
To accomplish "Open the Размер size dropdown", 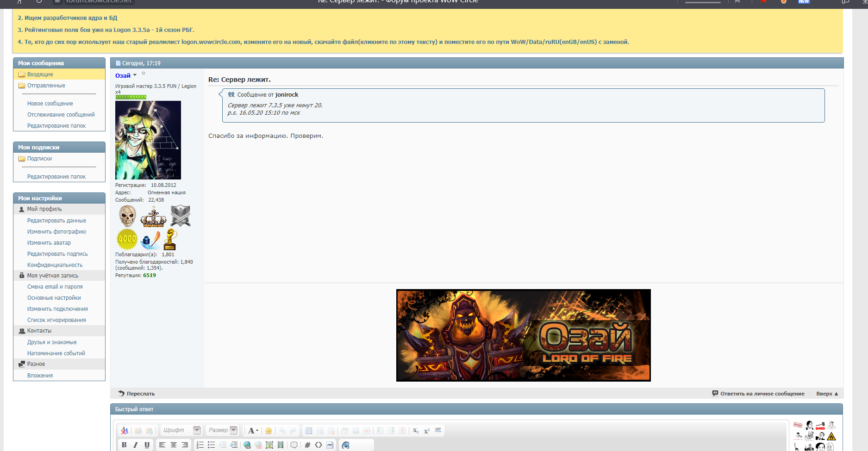I will pos(233,430).
